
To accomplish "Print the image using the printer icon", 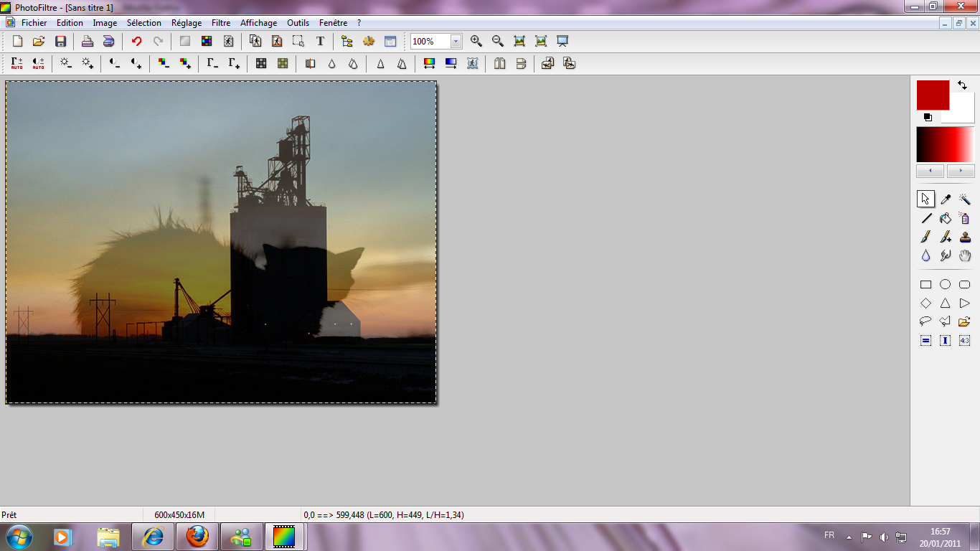I will (88, 42).
